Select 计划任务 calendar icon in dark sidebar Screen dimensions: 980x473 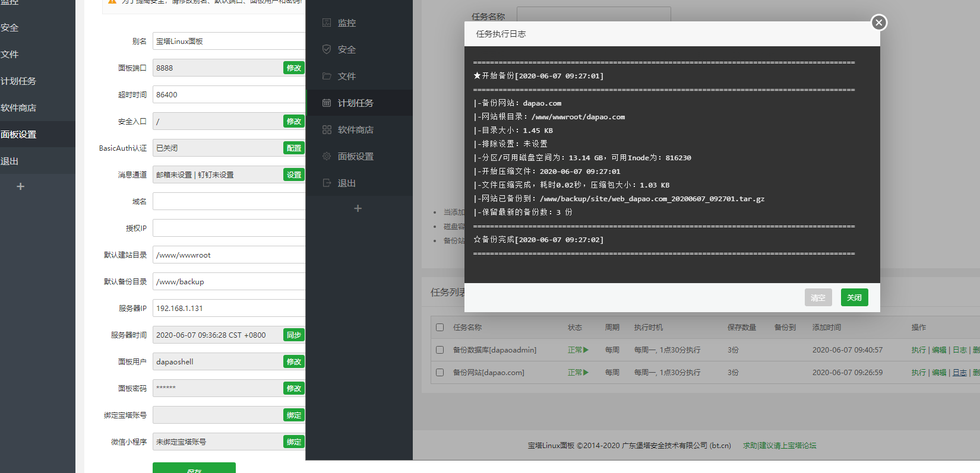[327, 103]
